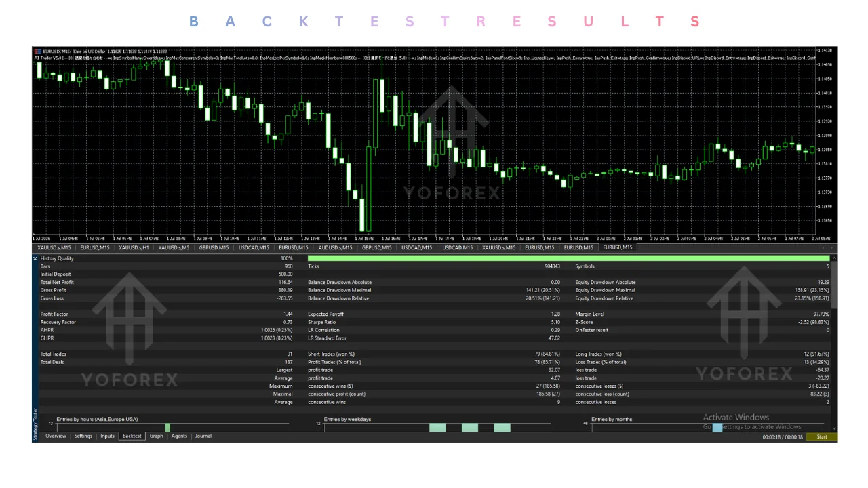Screen dimensions: 868x488
Task: Select the Equity Drawdown Maximal value
Action: 812,290
